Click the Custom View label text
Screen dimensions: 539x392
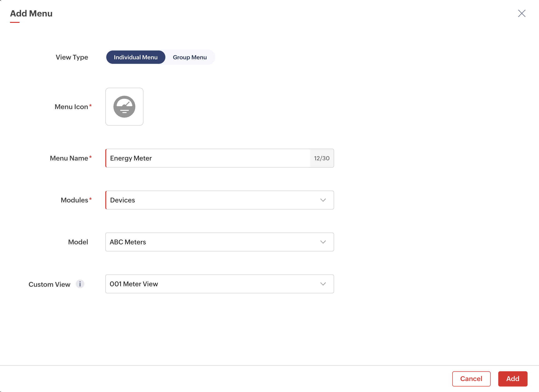49,284
